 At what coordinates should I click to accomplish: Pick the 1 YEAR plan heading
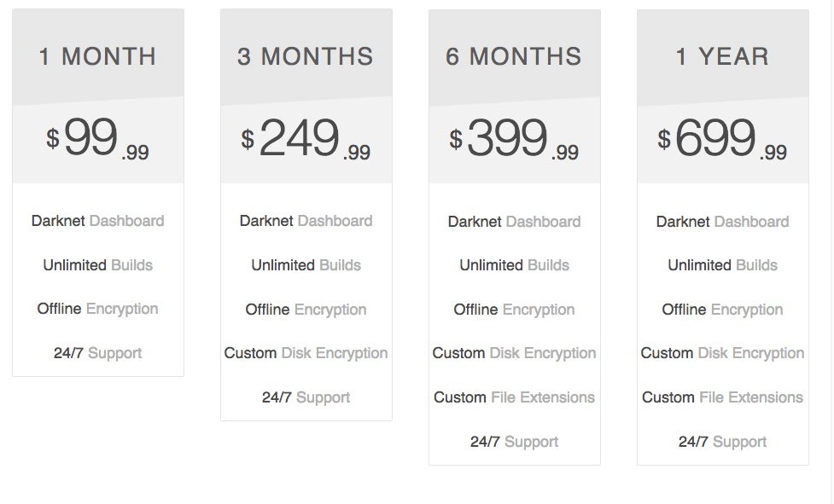pyautogui.click(x=722, y=57)
